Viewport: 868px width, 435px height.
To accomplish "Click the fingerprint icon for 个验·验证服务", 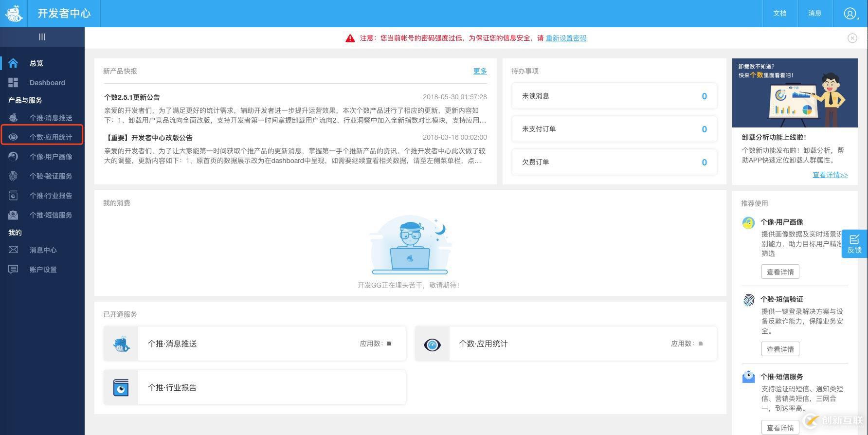I will pos(13,176).
